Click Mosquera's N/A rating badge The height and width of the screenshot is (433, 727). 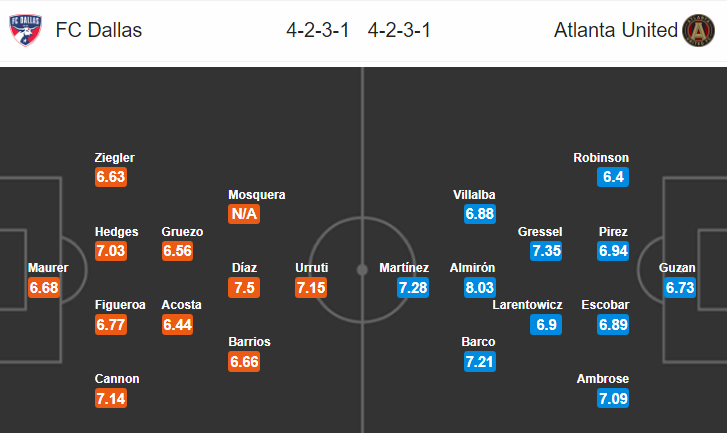(x=244, y=214)
